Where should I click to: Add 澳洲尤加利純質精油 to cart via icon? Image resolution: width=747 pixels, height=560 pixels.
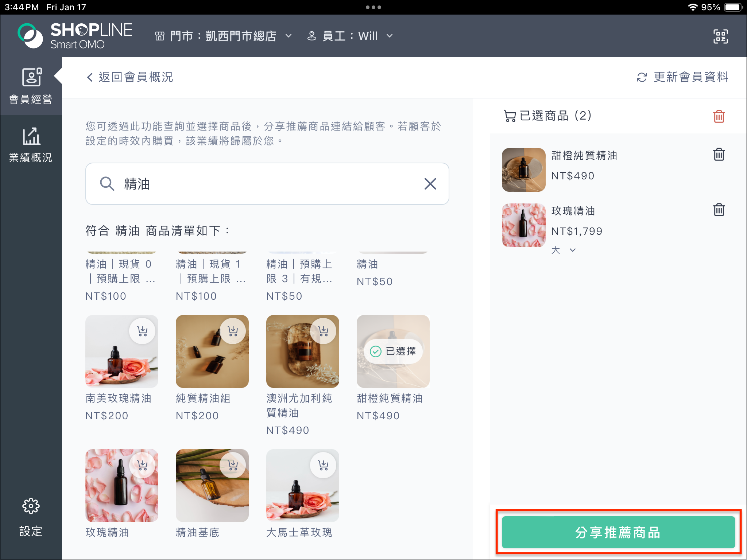(x=323, y=331)
